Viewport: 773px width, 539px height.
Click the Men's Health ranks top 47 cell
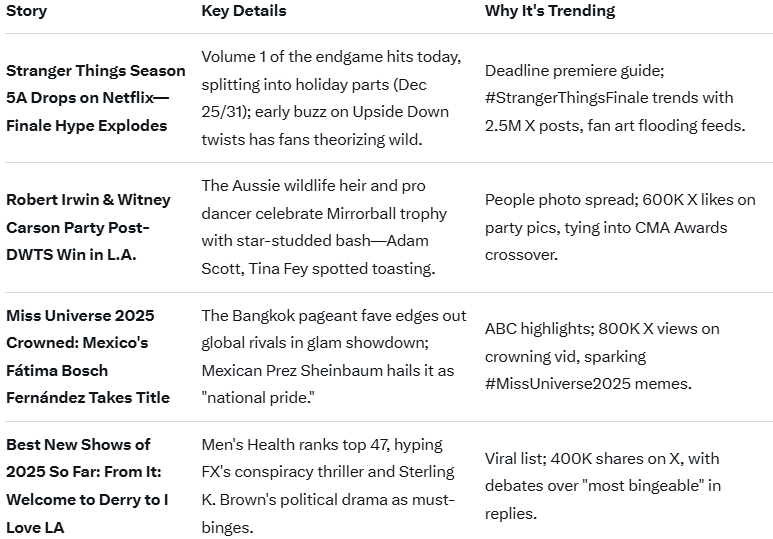pos(328,485)
